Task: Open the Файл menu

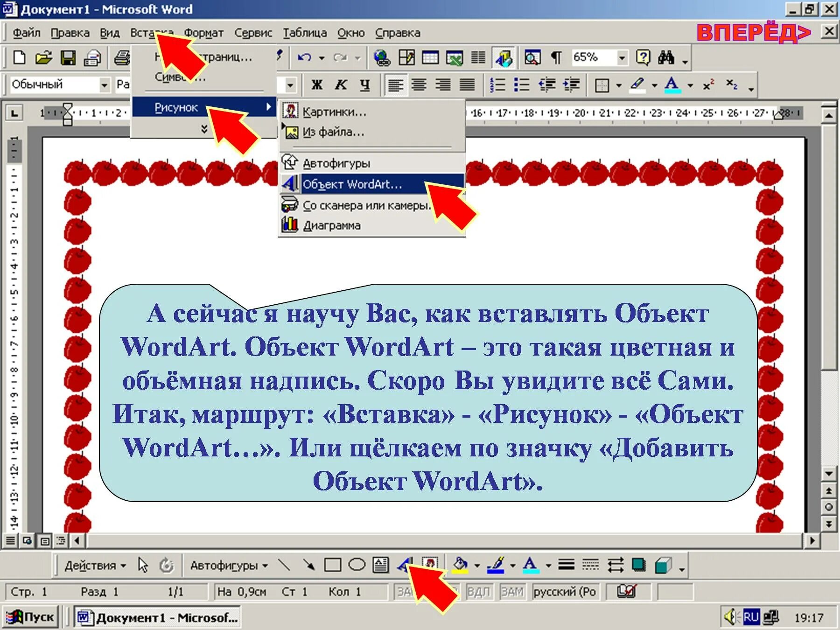Action: 27,33
